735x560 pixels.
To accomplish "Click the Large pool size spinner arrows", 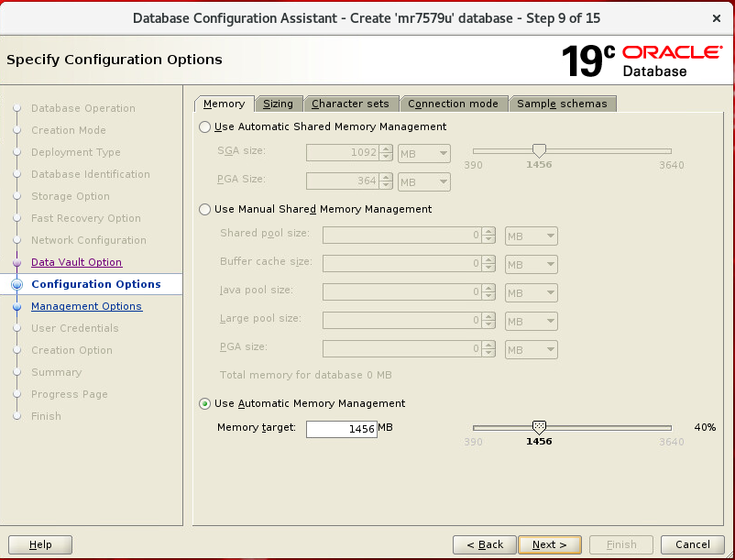I will click(x=488, y=321).
